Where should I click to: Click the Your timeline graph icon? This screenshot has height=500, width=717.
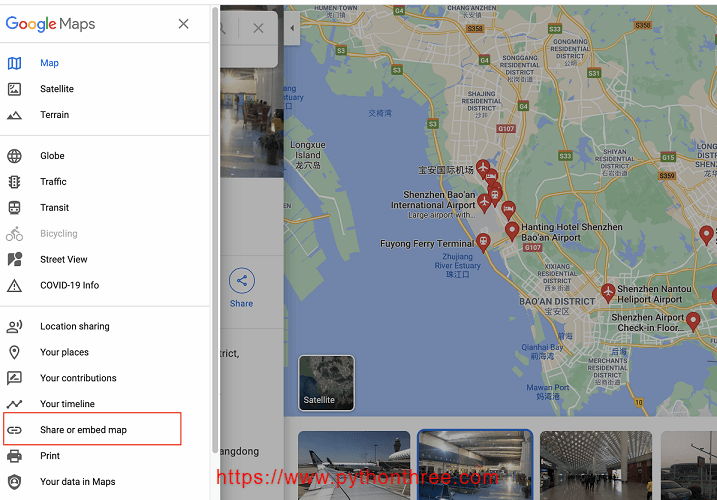coord(14,404)
